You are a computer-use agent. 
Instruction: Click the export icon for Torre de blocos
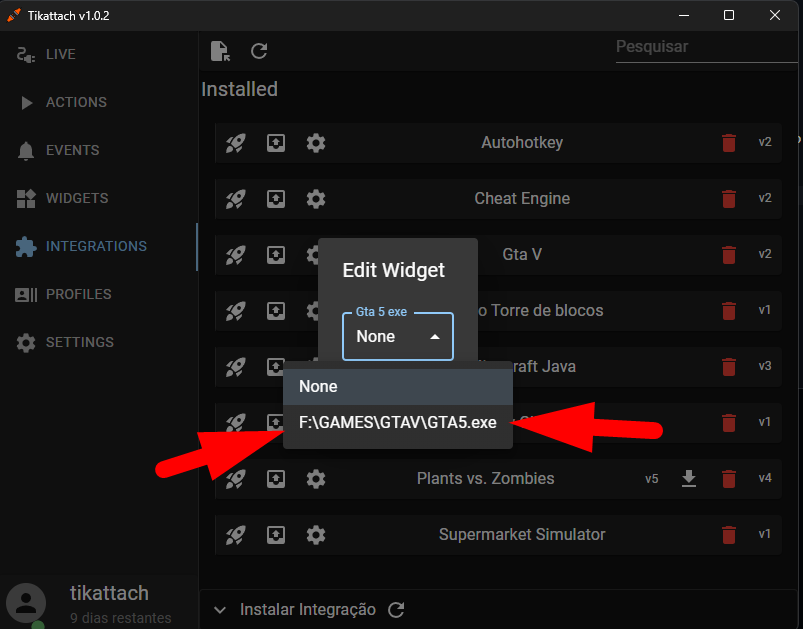(x=276, y=311)
